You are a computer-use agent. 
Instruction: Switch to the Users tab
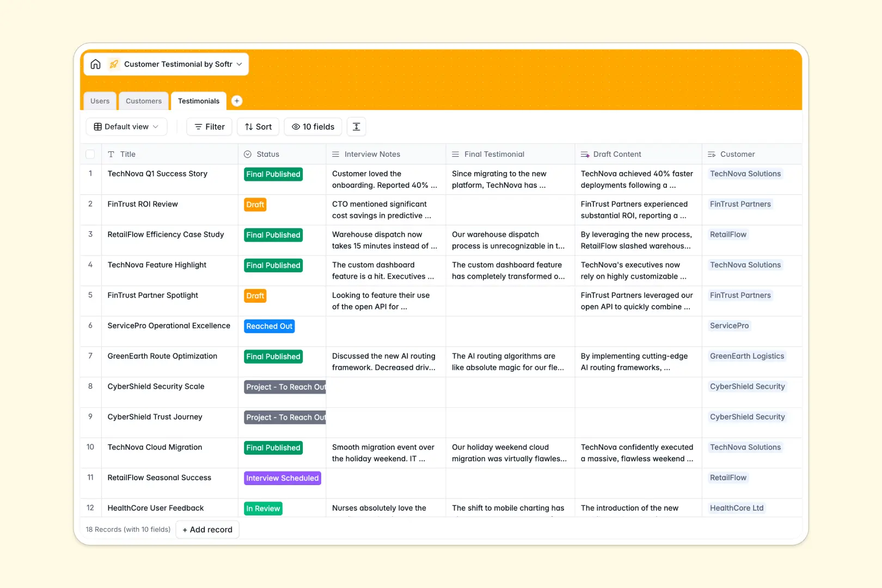tap(100, 101)
